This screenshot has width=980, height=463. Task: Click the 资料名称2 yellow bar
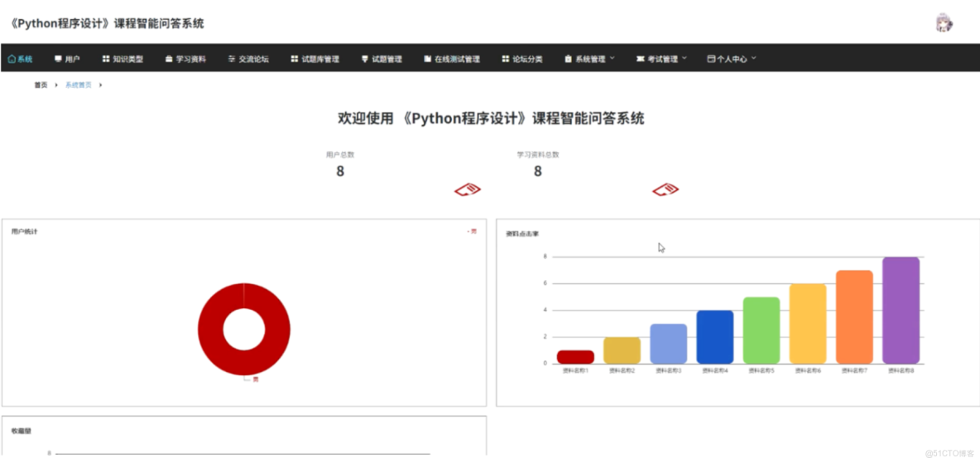(x=622, y=350)
